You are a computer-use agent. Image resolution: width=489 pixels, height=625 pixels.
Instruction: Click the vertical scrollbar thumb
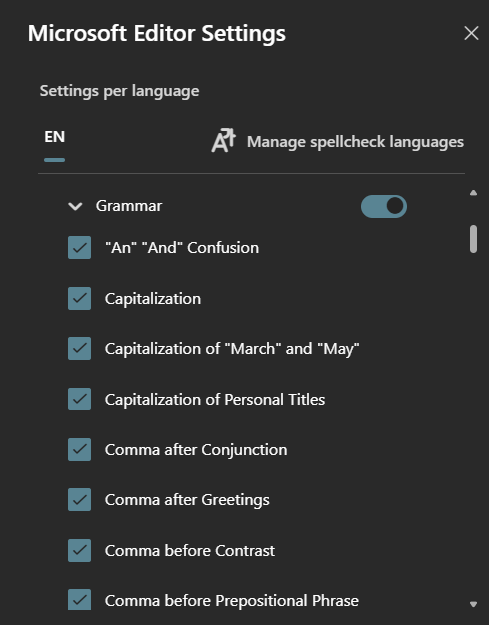pyautogui.click(x=473, y=239)
